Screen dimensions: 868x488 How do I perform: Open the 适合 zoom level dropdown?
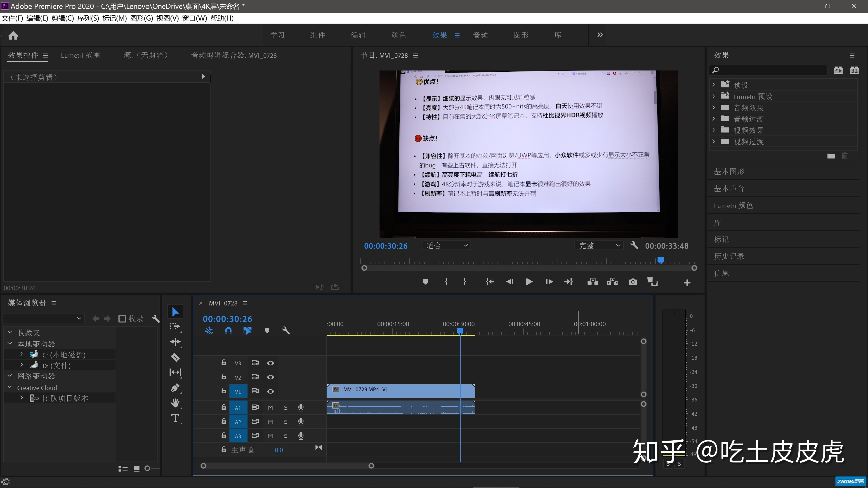(446, 246)
